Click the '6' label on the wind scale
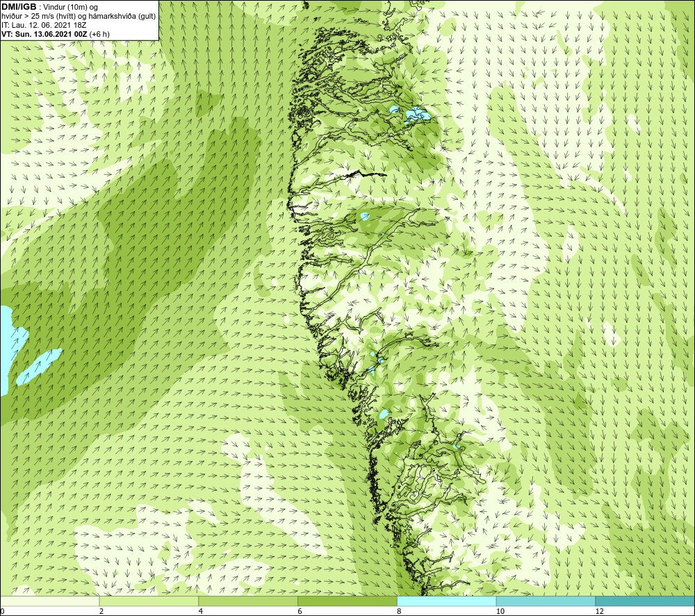Image resolution: width=695 pixels, height=616 pixels. coord(300,612)
